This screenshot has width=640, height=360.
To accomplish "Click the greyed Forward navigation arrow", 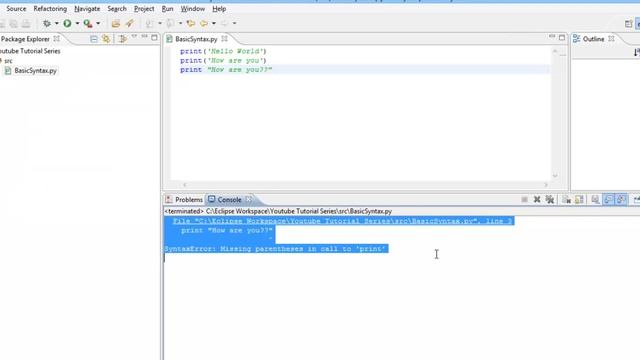I will point(224,23).
